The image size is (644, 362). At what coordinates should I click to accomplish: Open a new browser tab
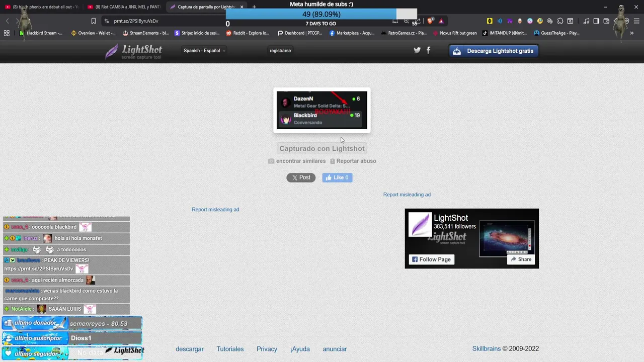coord(254,7)
